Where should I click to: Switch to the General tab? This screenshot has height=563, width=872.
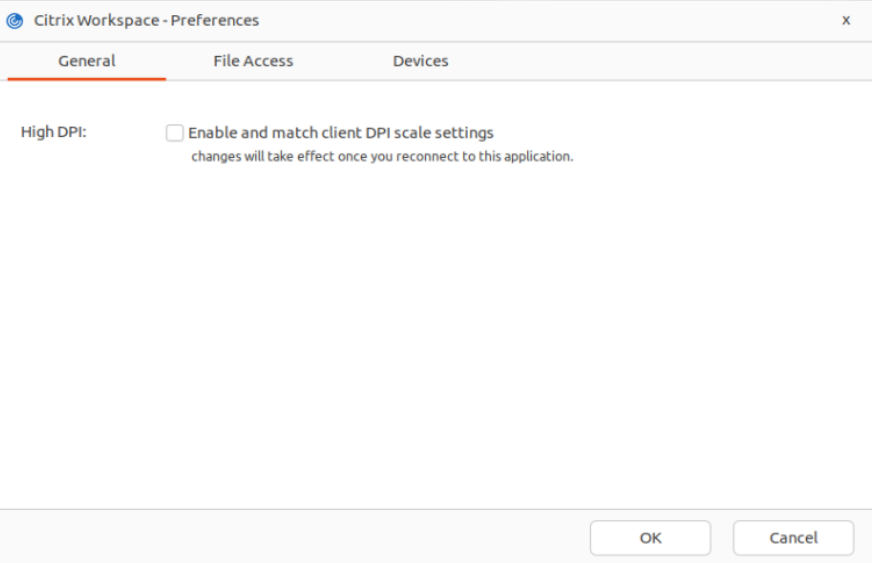pos(87,61)
